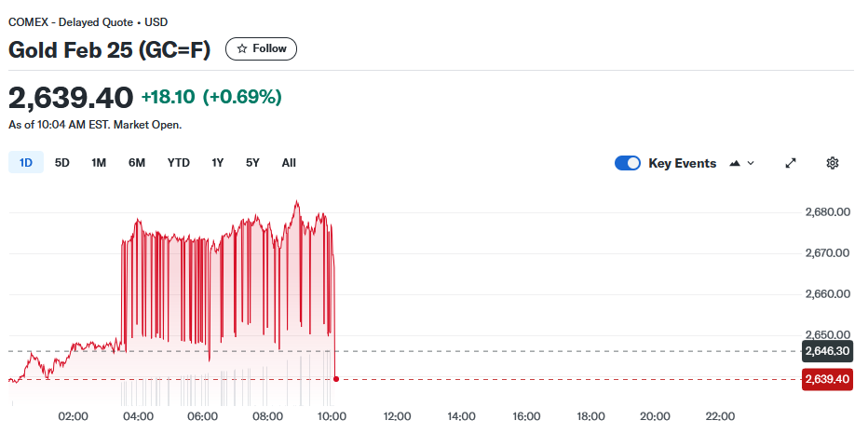
Task: Choose the YTD range tab
Action: pyautogui.click(x=178, y=163)
